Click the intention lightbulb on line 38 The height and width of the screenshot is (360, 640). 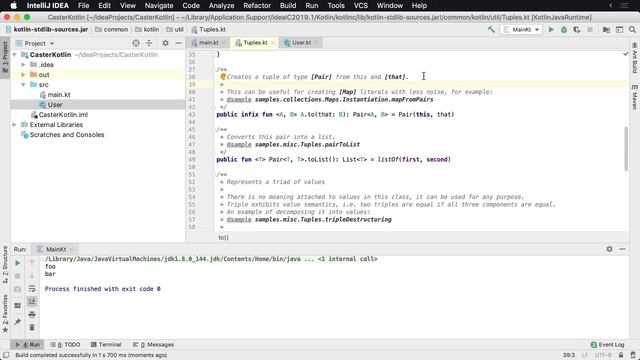click(x=223, y=76)
